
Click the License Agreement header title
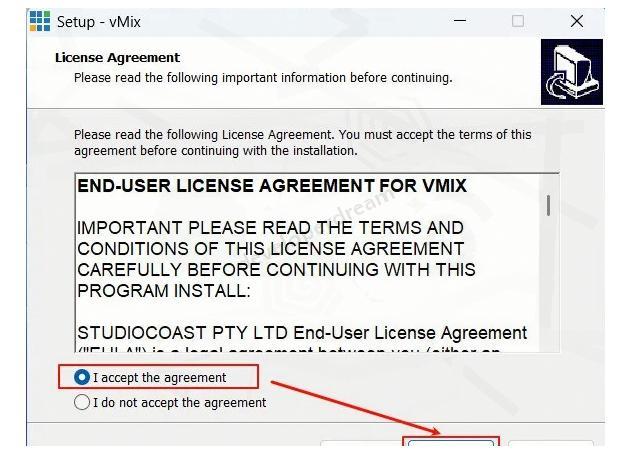click(x=118, y=58)
